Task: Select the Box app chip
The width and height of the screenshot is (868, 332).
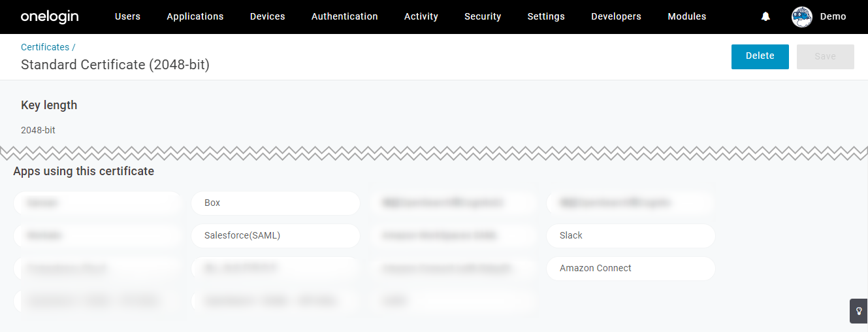Action: 276,203
